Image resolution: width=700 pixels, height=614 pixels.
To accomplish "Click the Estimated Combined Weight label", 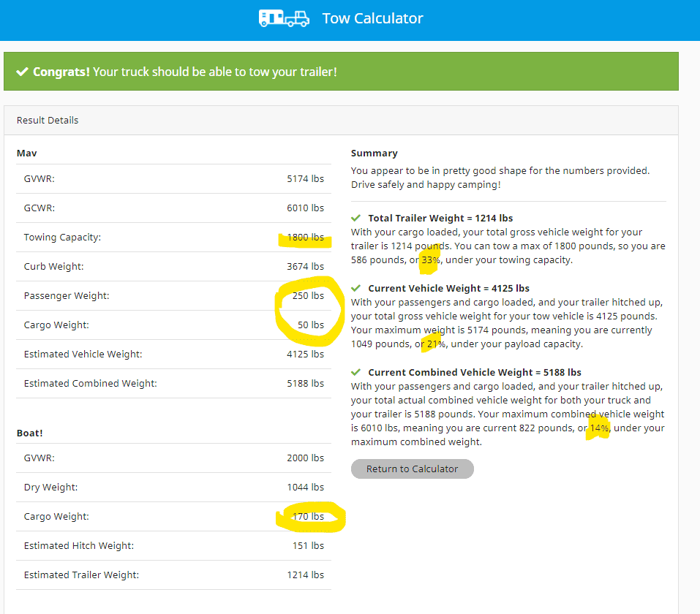I will tap(90, 383).
